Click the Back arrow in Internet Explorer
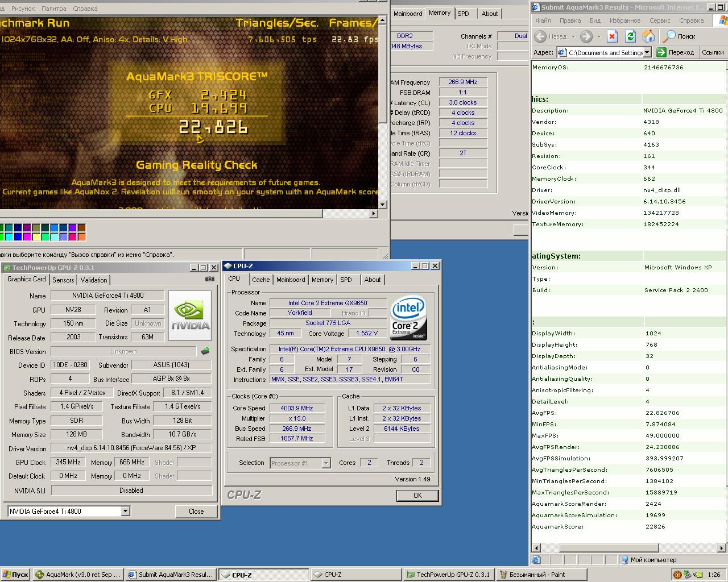Viewport: 728px width, 582px height. point(540,36)
